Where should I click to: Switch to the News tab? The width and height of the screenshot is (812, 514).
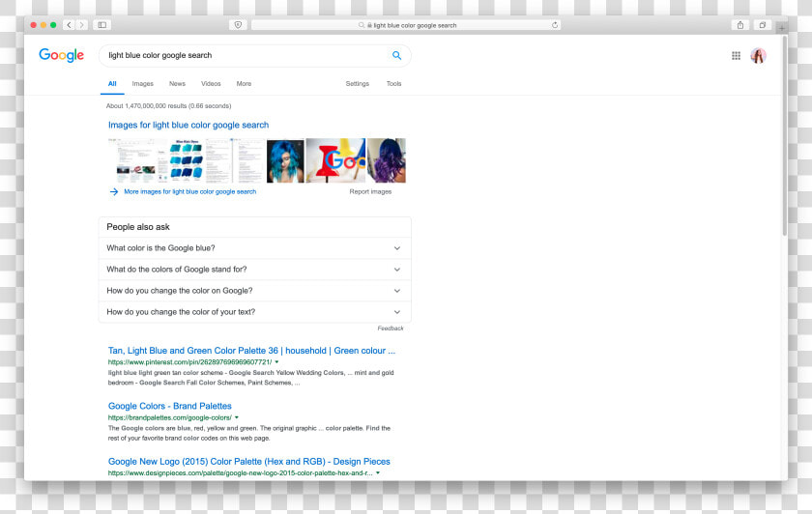[177, 84]
